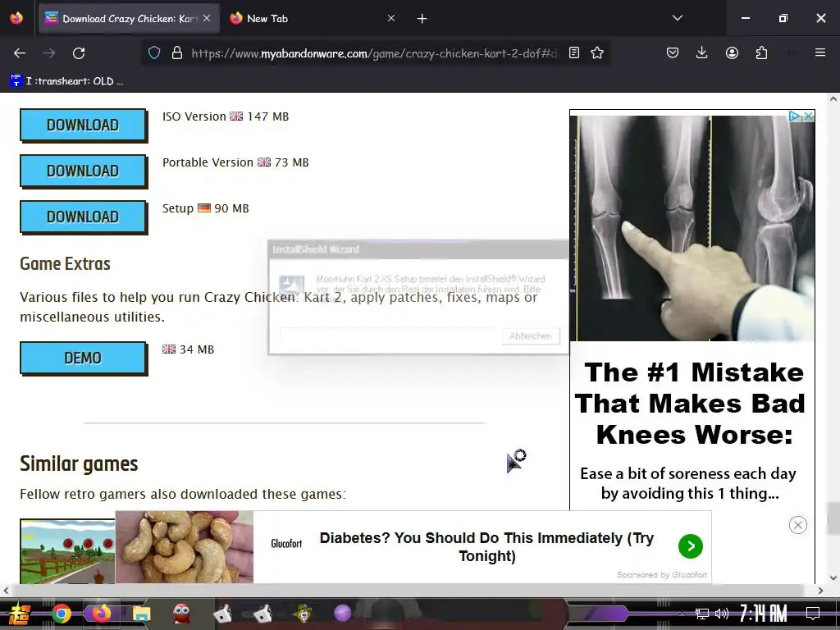Open the tracking protection shield icon
The height and width of the screenshot is (630, 840).
154,53
